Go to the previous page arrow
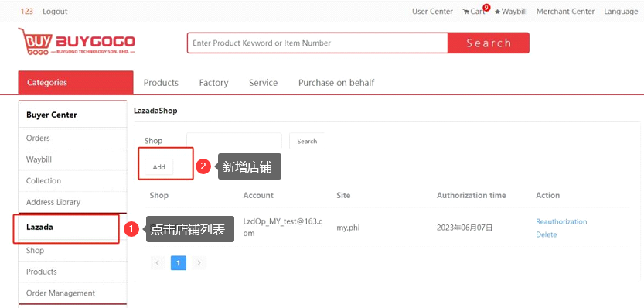The image size is (644, 308). [158, 263]
